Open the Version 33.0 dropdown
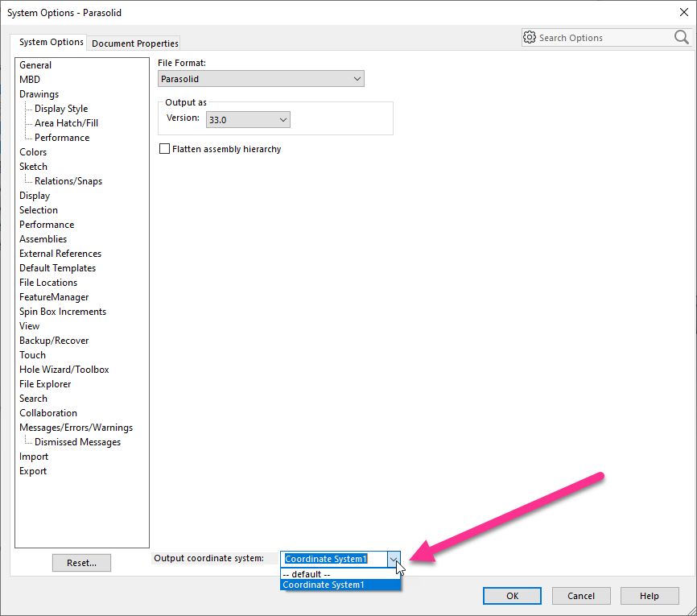The width and height of the screenshot is (697, 616). click(x=248, y=120)
